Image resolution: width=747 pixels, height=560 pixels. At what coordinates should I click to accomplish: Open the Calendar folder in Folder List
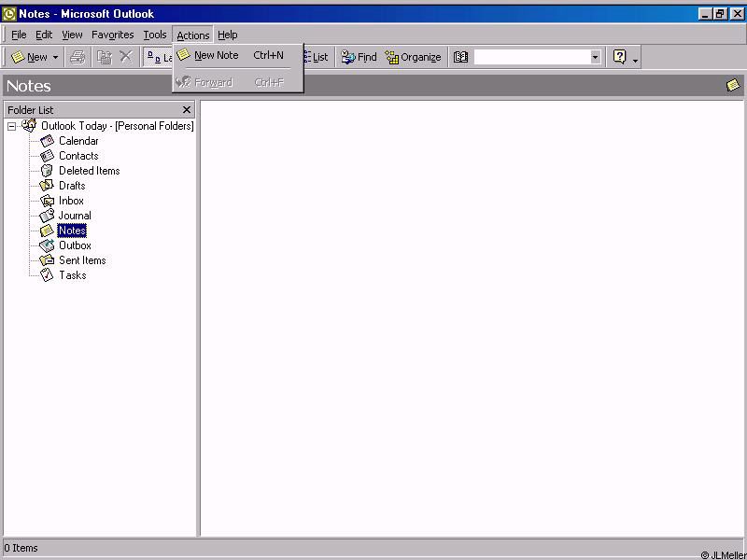(x=78, y=141)
